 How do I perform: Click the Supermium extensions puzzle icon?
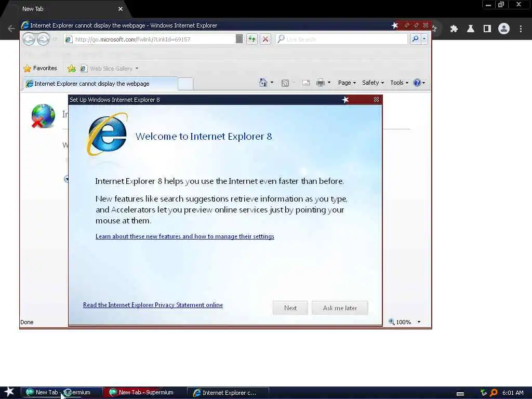coord(454,29)
